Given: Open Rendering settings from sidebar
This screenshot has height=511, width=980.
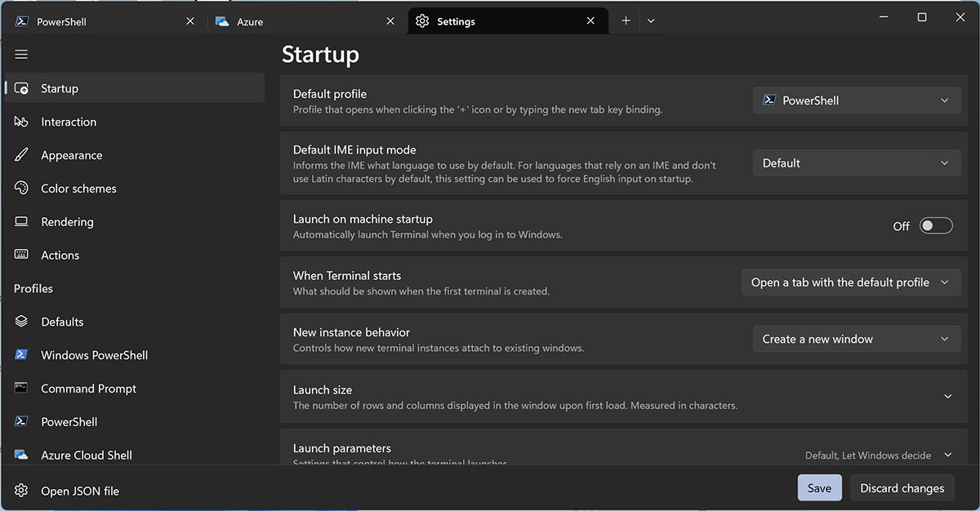Looking at the screenshot, I should point(67,222).
